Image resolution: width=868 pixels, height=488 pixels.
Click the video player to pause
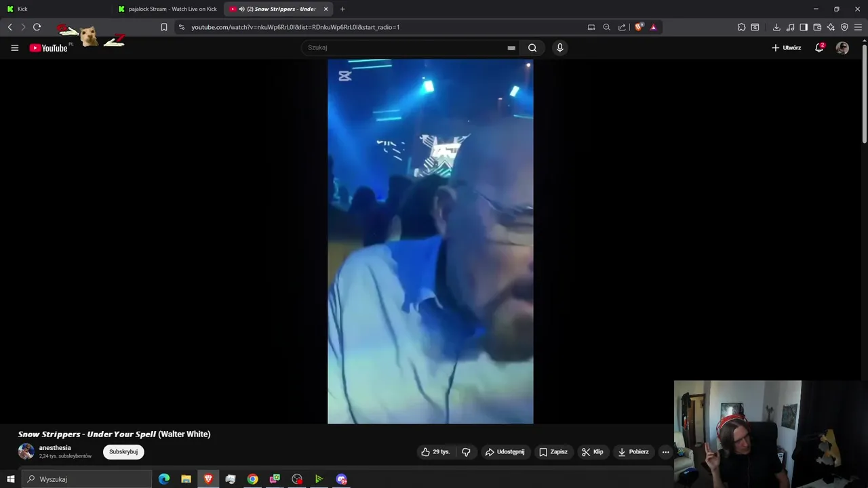(x=430, y=241)
